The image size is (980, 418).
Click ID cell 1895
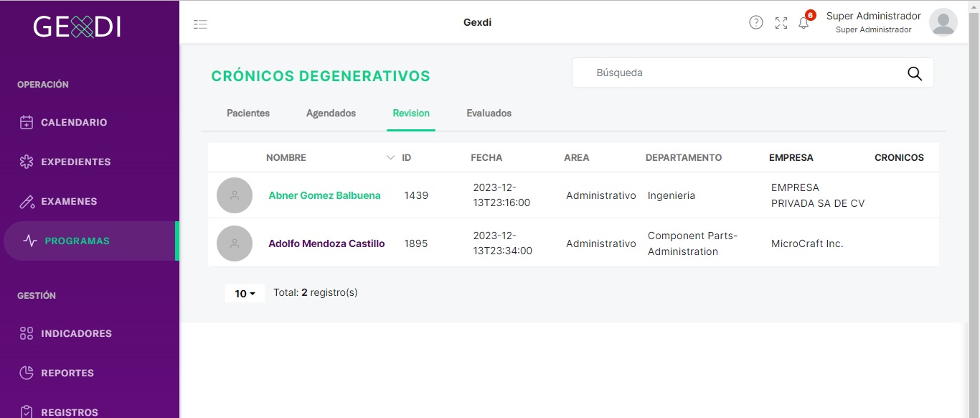pyautogui.click(x=416, y=243)
